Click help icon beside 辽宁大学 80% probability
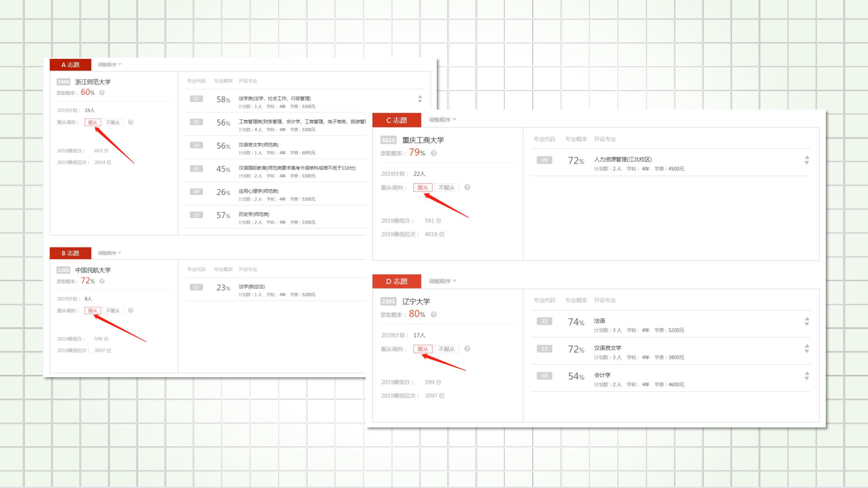 tap(434, 315)
